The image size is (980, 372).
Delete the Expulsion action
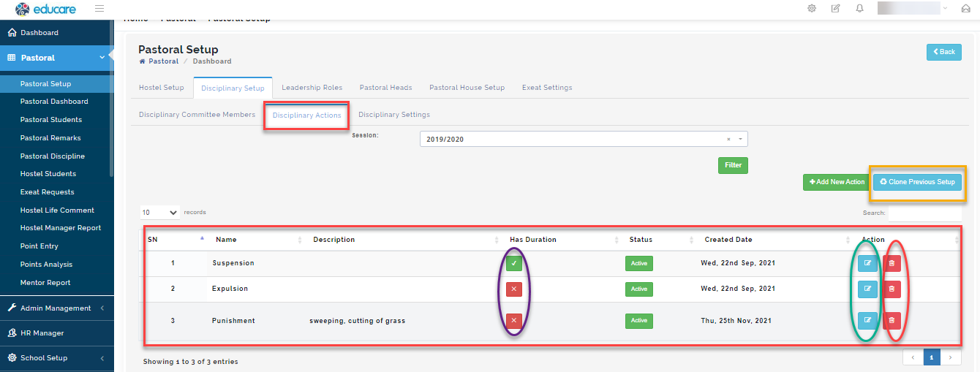click(892, 289)
